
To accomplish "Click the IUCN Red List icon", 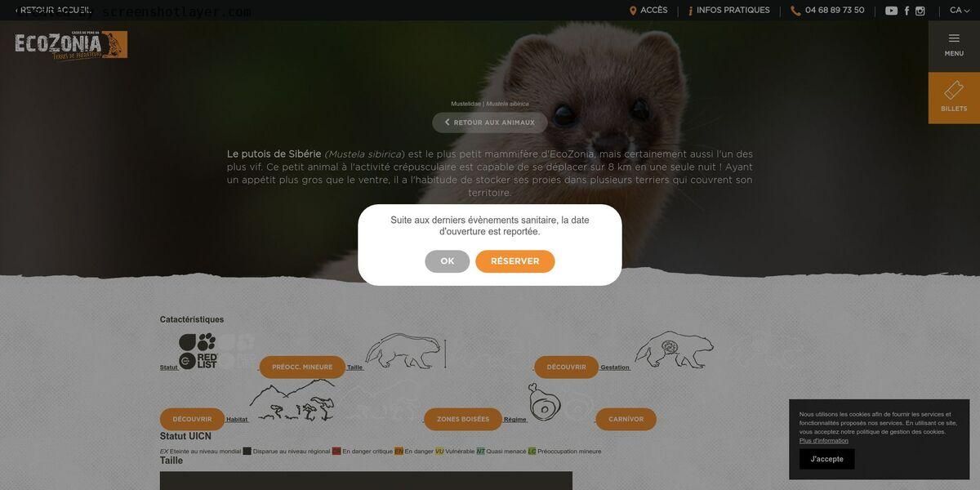I will tap(198, 351).
